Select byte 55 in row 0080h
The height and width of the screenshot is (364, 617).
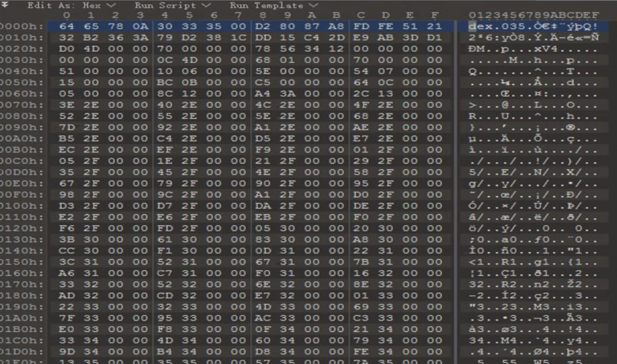coord(164,116)
